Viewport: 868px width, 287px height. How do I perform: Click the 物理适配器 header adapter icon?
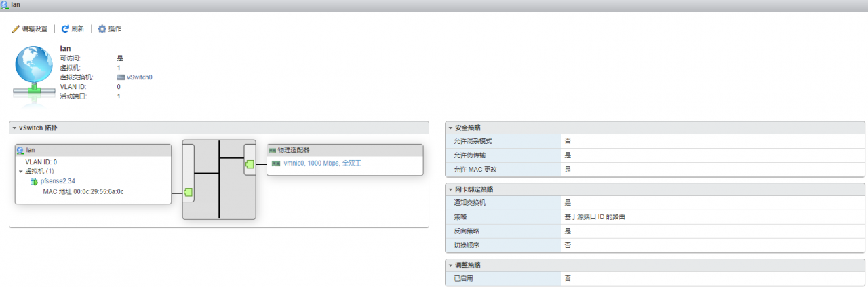(x=273, y=150)
